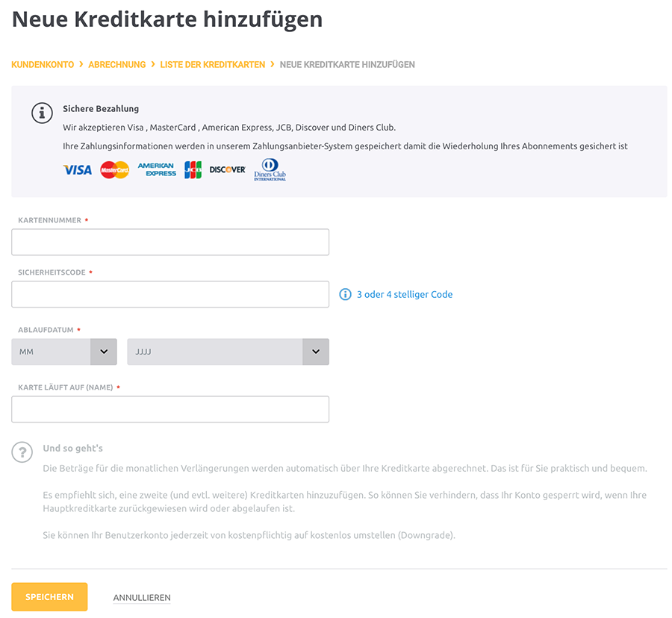Go to Kundenkonto breadcrumb
This screenshot has height=618, width=672.
pyautogui.click(x=43, y=65)
